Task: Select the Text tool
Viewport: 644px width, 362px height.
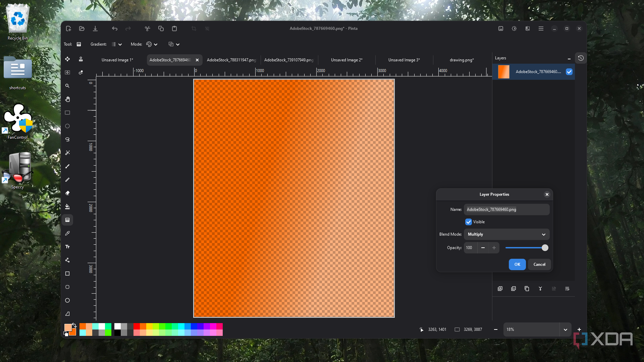Action: 67,247
